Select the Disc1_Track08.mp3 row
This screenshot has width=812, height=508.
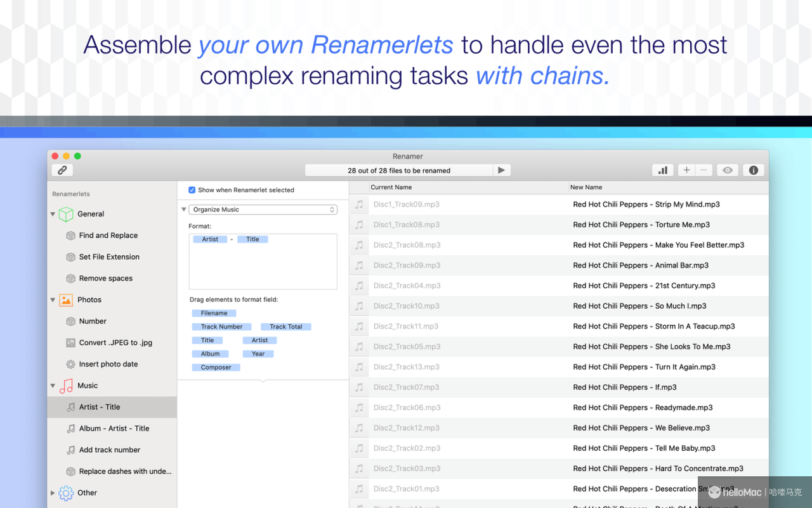[x=559, y=225]
